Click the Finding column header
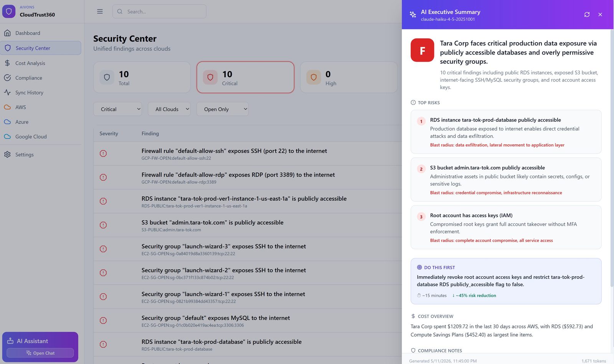This screenshot has width=614, height=364. 150,133
